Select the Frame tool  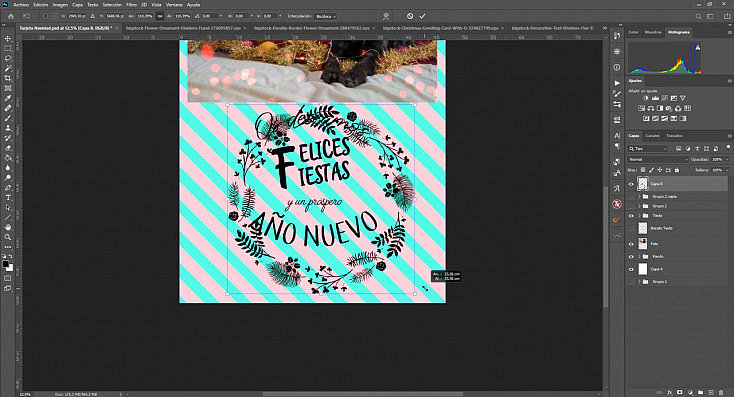pos(7,88)
